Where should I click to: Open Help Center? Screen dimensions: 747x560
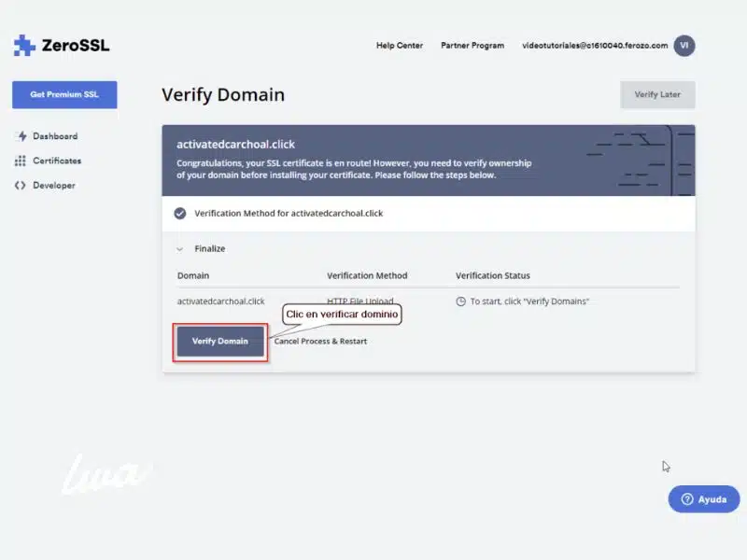(399, 45)
